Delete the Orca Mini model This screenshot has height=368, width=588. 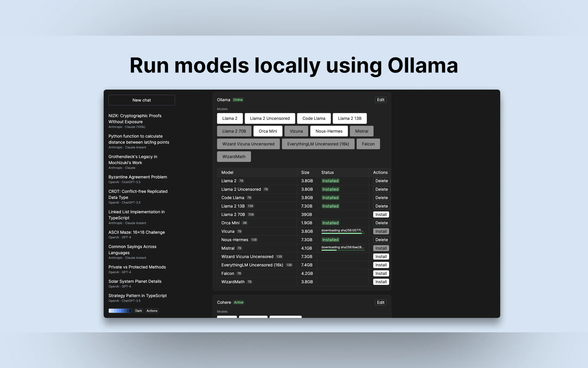382,223
